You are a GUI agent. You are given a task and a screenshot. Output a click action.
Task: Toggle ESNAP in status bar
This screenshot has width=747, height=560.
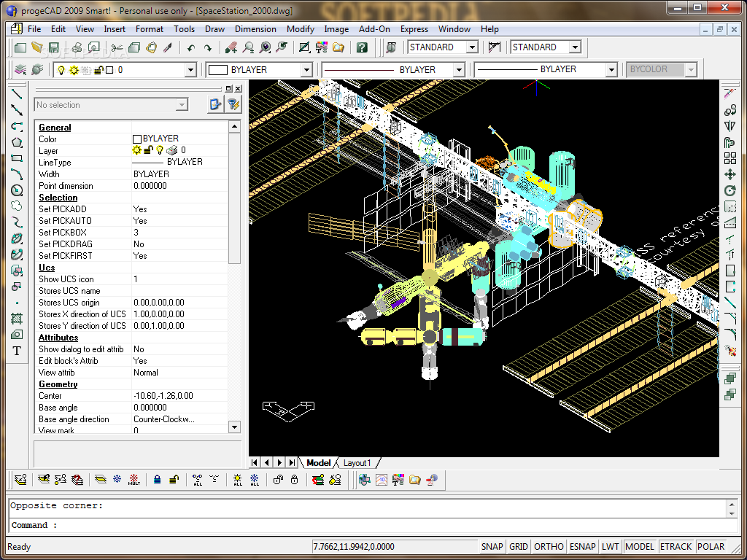tap(583, 547)
